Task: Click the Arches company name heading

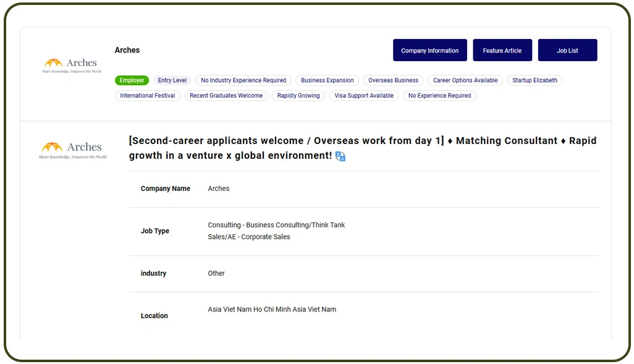Action: (x=127, y=50)
